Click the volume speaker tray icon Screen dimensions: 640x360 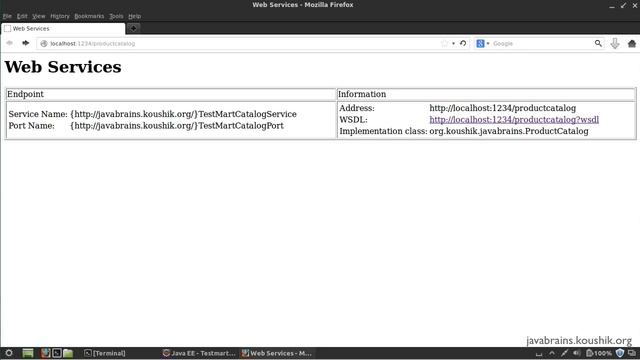(577, 353)
